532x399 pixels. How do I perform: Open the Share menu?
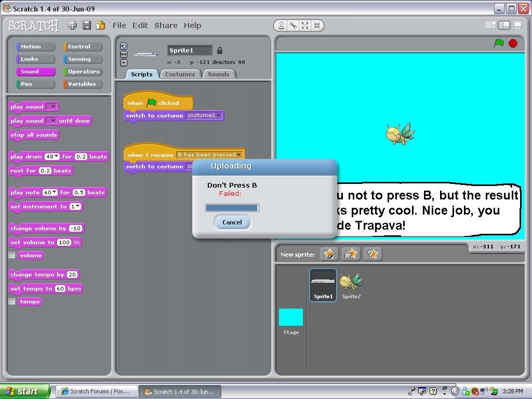pos(165,25)
